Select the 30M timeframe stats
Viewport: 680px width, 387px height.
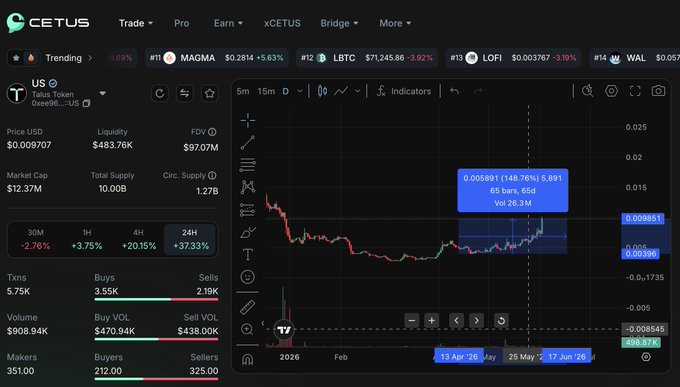pyautogui.click(x=35, y=239)
